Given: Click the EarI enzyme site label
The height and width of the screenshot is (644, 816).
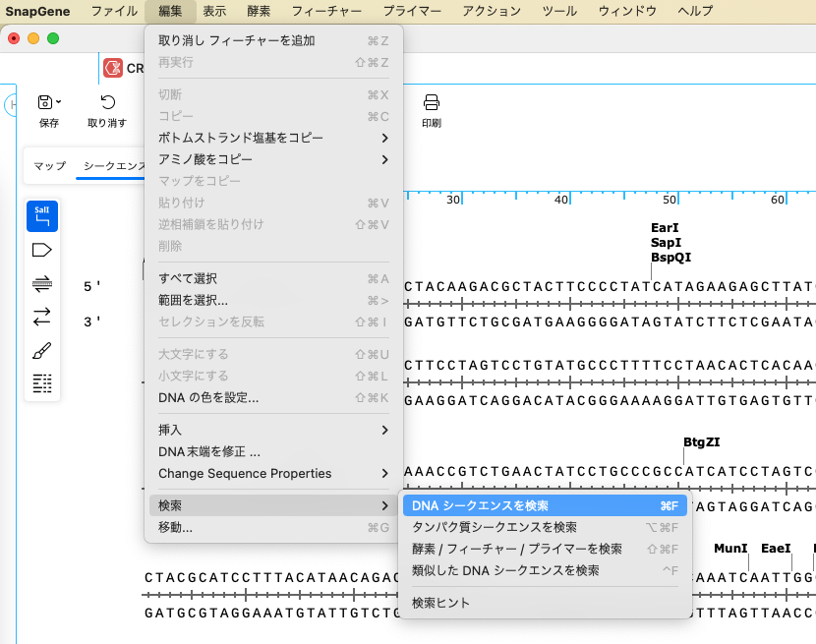Looking at the screenshot, I should click(665, 227).
